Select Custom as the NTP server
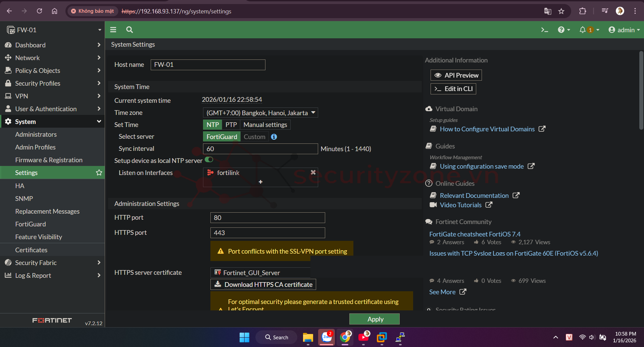Image resolution: width=644 pixels, height=347 pixels. point(254,137)
